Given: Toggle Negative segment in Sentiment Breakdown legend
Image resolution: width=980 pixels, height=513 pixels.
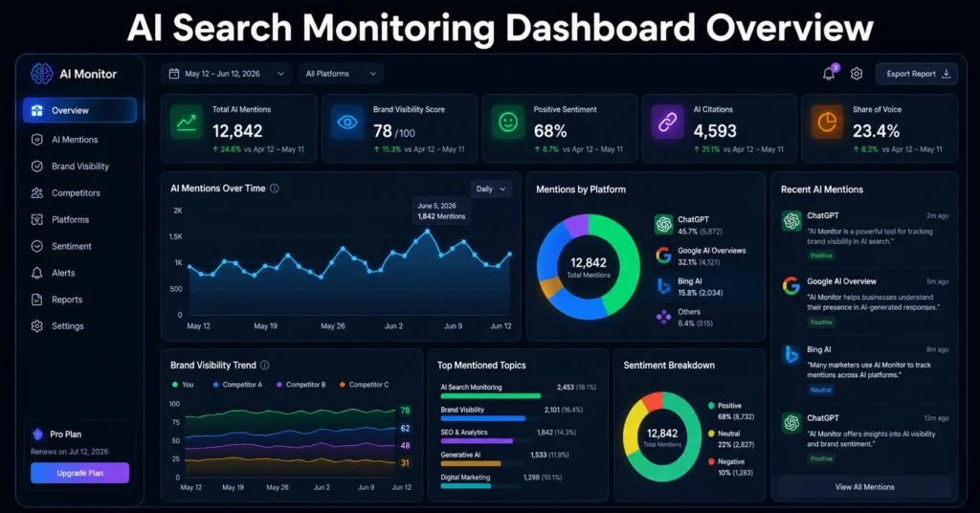Looking at the screenshot, I should (730, 467).
